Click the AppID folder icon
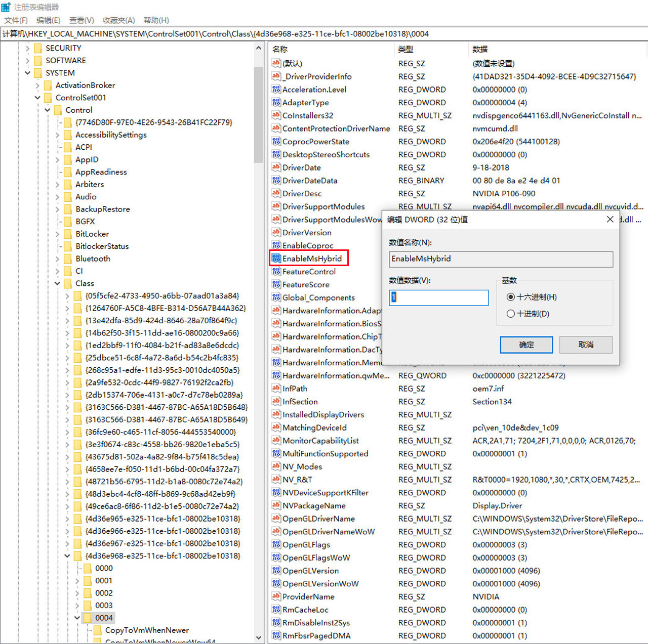The height and width of the screenshot is (644, 648). point(68,159)
